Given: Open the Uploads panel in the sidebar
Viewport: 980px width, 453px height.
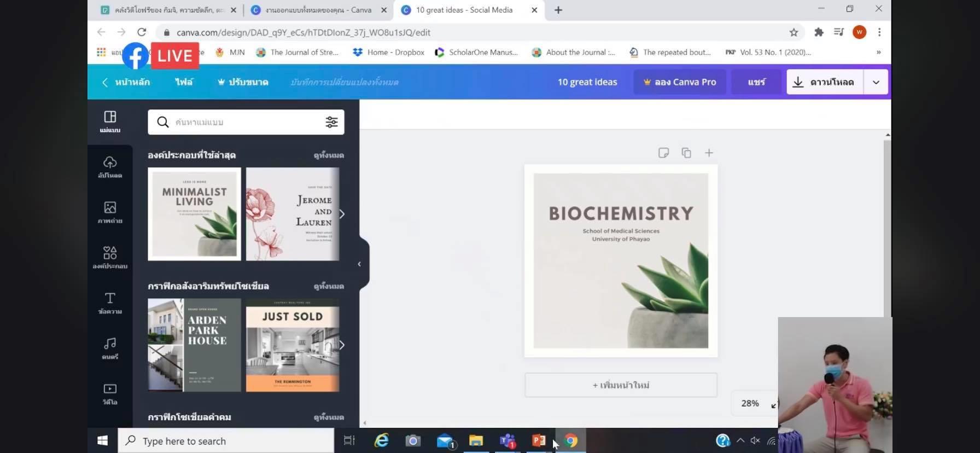Looking at the screenshot, I should 110,167.
